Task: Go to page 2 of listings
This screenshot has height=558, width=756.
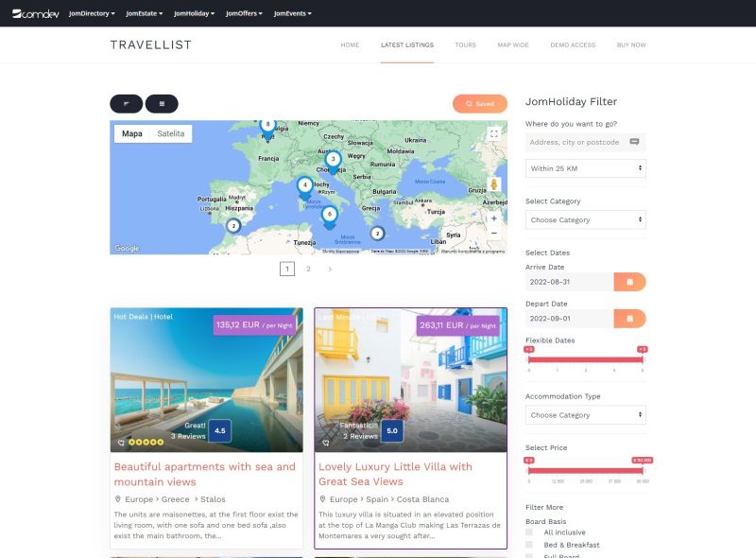Action: pyautogui.click(x=308, y=269)
